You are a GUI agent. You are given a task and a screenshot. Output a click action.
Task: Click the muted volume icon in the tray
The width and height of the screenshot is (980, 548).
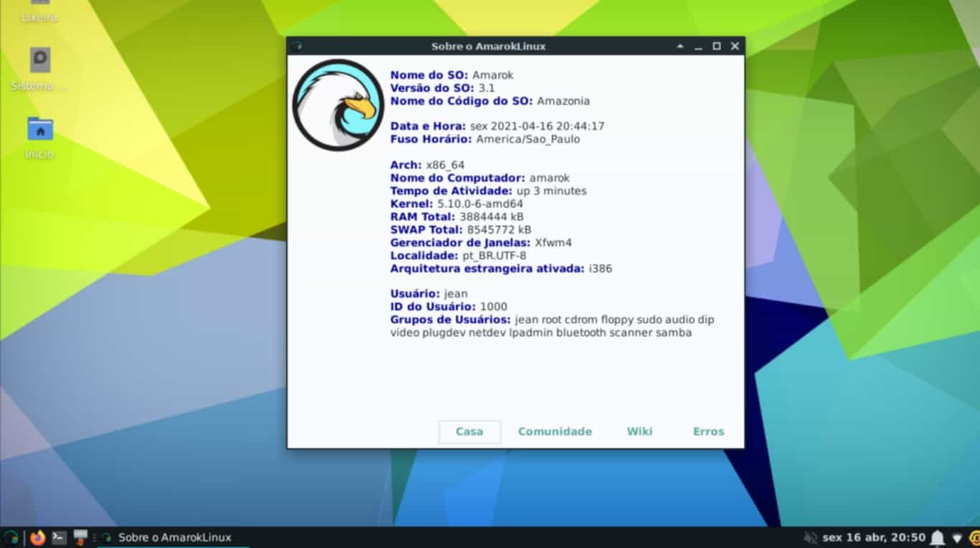(811, 537)
